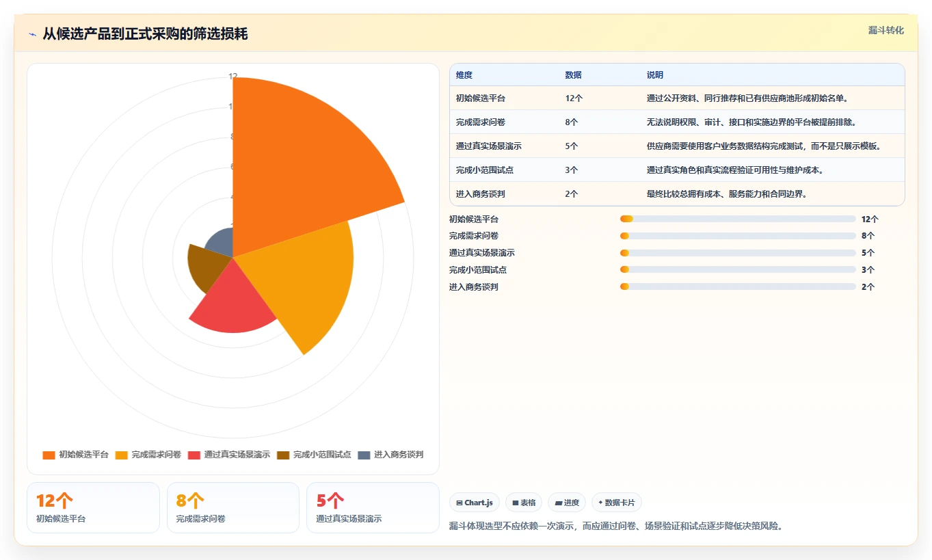Click the 5个 value in the table
Image resolution: width=932 pixels, height=560 pixels.
pos(572,146)
